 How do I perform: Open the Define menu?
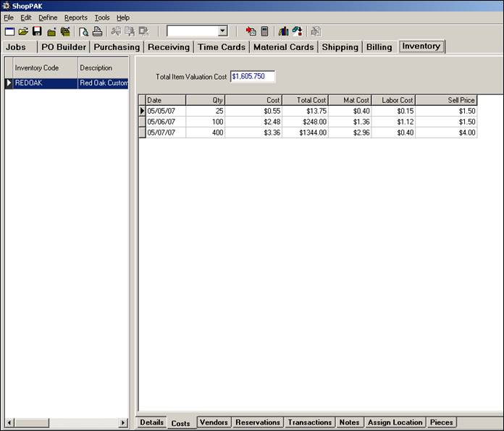[48, 17]
